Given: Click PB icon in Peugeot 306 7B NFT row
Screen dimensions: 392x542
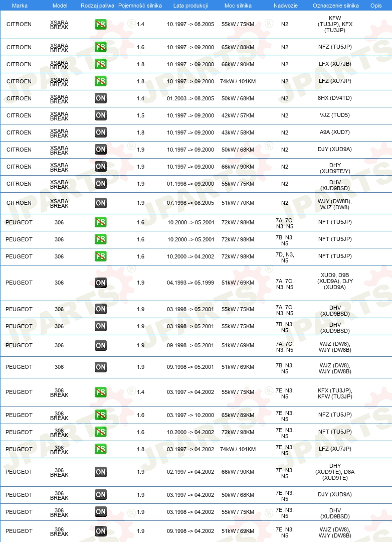Looking at the screenshot, I should click(x=100, y=239).
